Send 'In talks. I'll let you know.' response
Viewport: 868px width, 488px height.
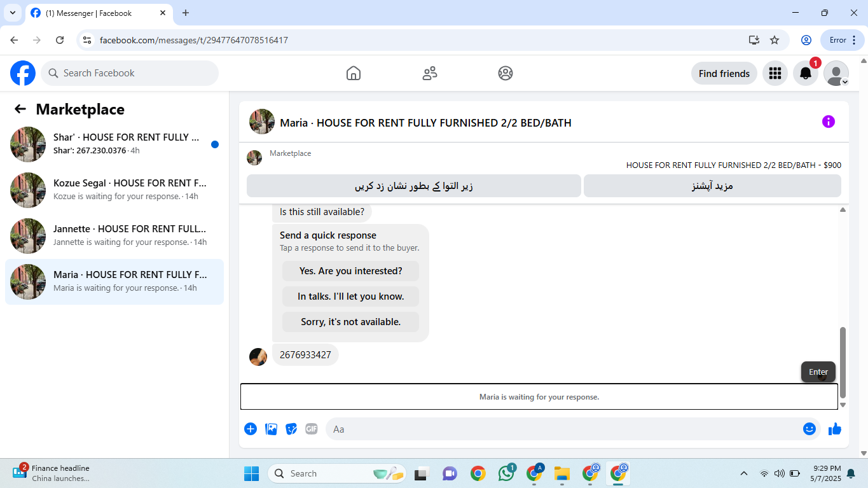pos(351,296)
